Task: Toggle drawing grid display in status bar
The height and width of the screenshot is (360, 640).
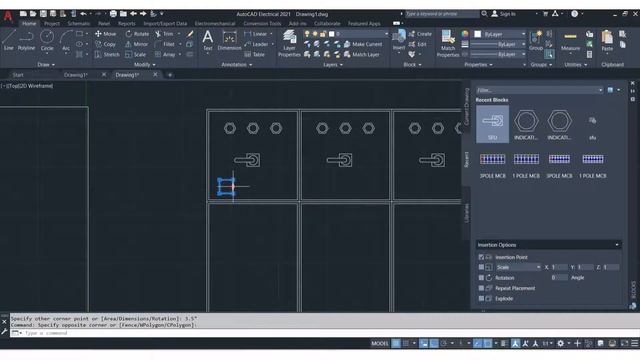Action: [x=396, y=343]
